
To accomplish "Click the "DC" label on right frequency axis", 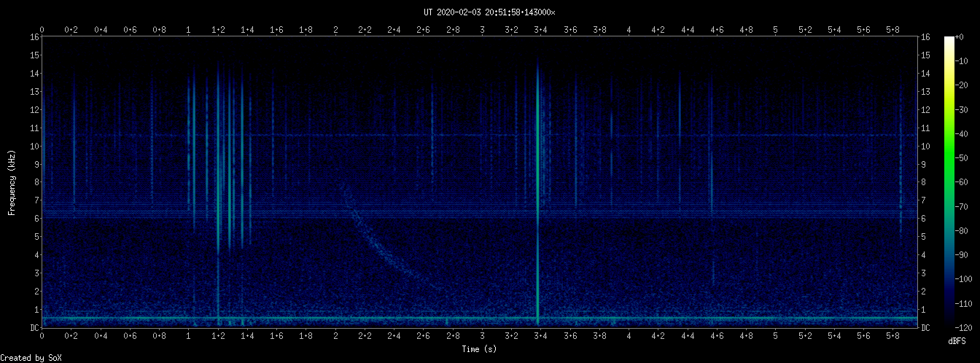I will pyautogui.click(x=925, y=328).
